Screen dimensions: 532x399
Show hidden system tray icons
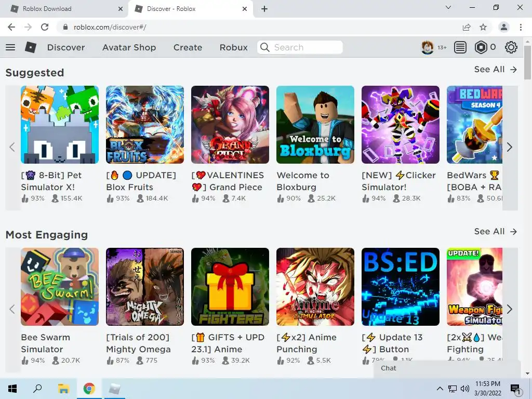440,389
